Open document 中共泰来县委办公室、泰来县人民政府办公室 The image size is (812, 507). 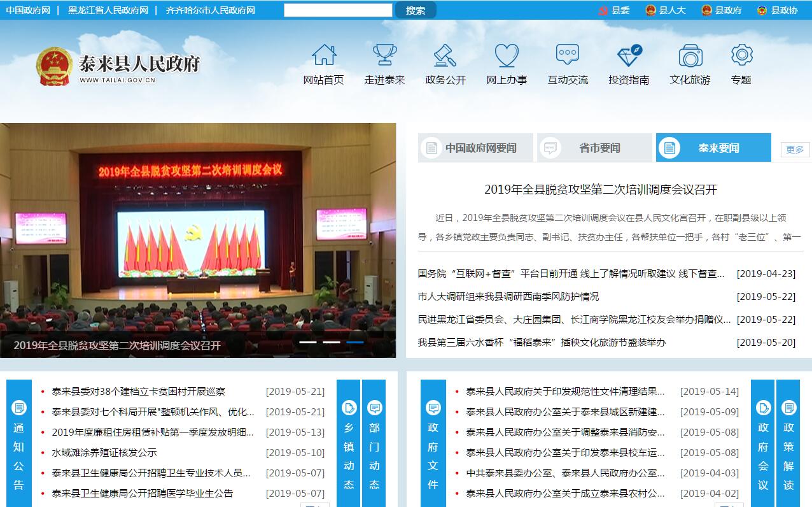tap(566, 473)
